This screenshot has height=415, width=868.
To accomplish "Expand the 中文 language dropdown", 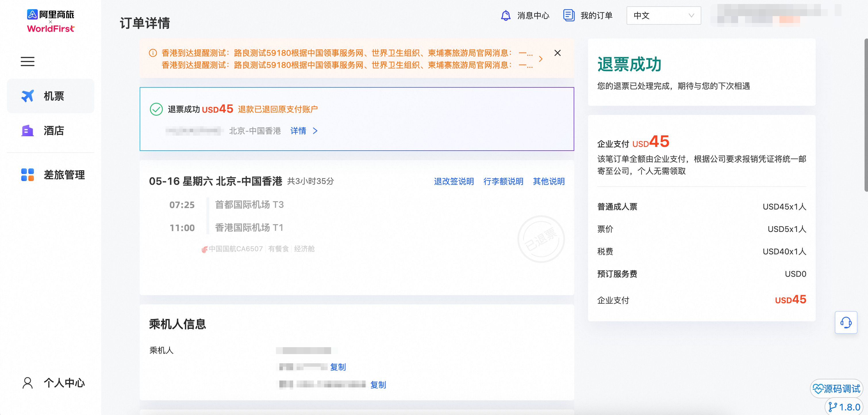I will (663, 16).
